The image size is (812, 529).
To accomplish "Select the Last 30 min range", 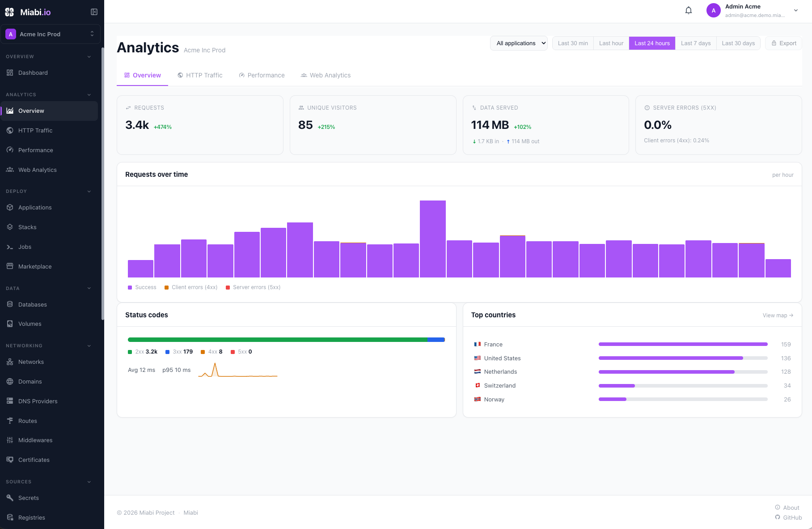I will (x=573, y=43).
